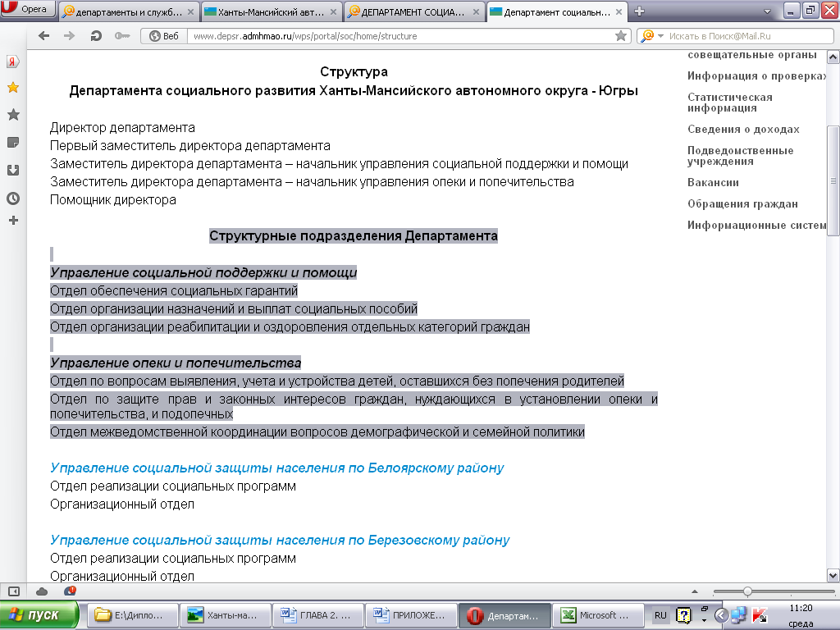Switch to Microsoft Excel taskbar item
Image resolution: width=840 pixels, height=630 pixels.
(598, 615)
